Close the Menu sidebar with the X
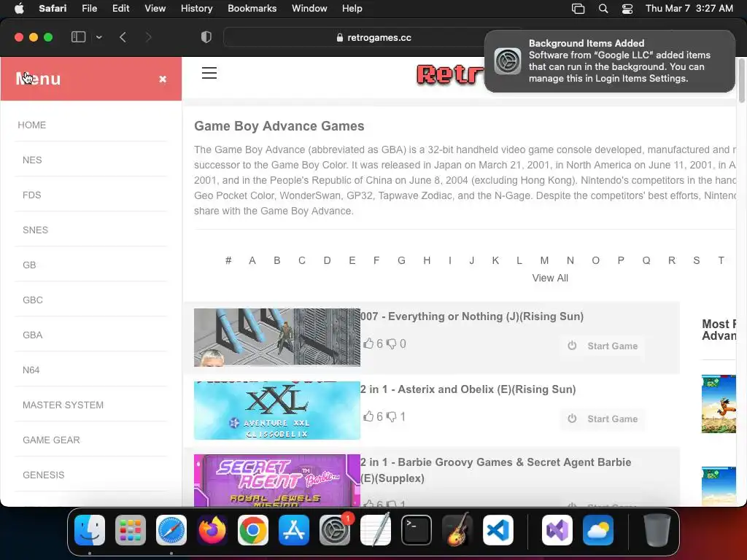 click(x=163, y=79)
